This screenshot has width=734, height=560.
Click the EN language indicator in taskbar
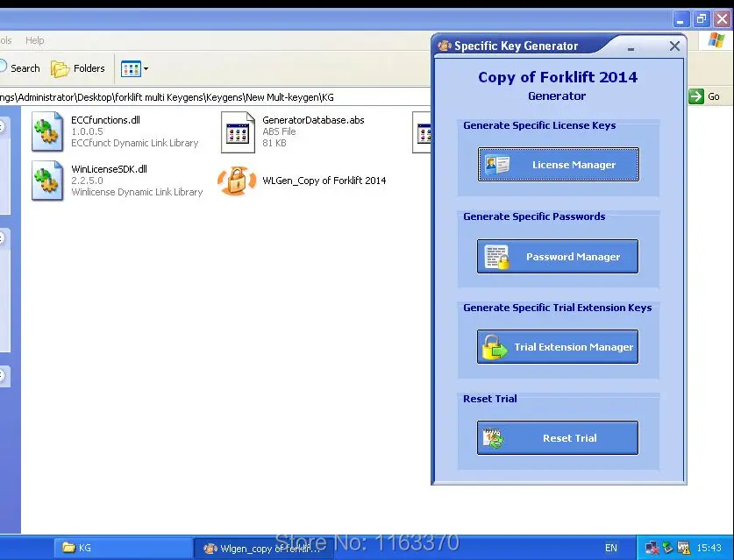(x=611, y=548)
